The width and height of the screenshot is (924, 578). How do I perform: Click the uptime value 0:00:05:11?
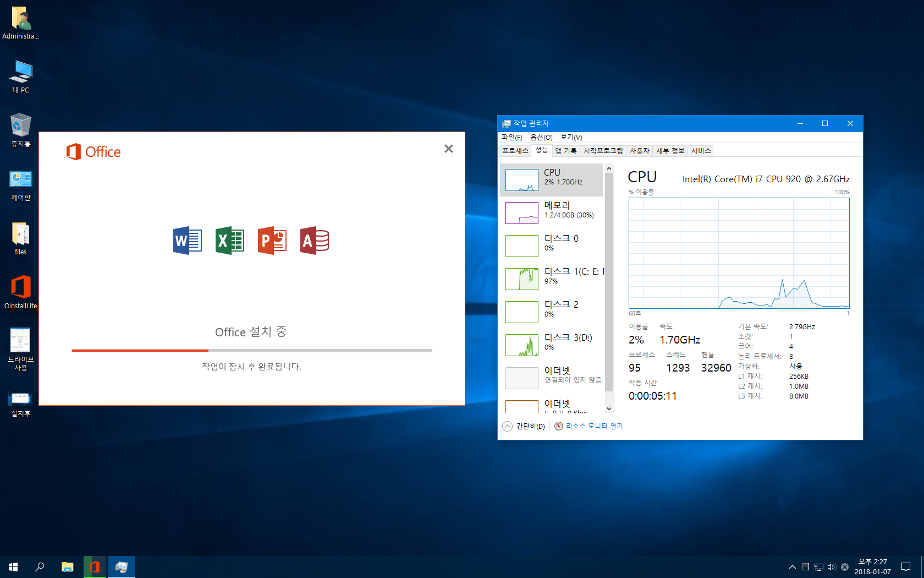coord(653,396)
